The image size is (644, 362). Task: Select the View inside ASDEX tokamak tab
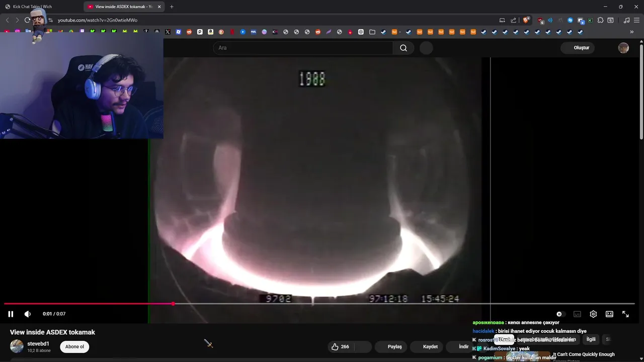click(123, 7)
